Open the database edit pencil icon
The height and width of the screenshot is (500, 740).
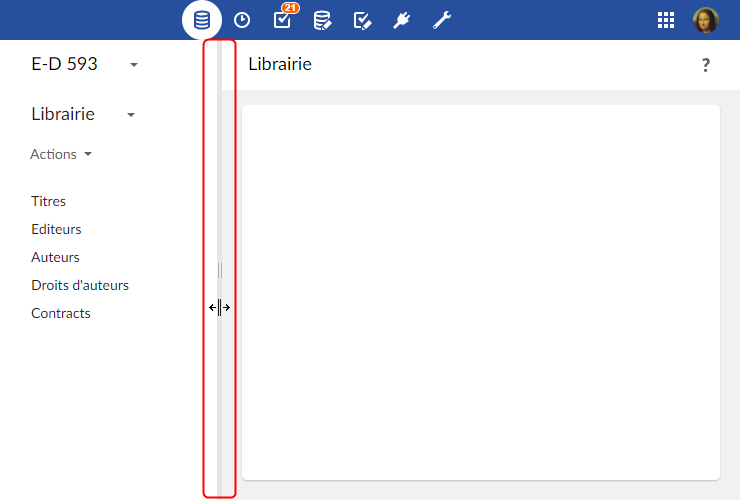(x=322, y=21)
